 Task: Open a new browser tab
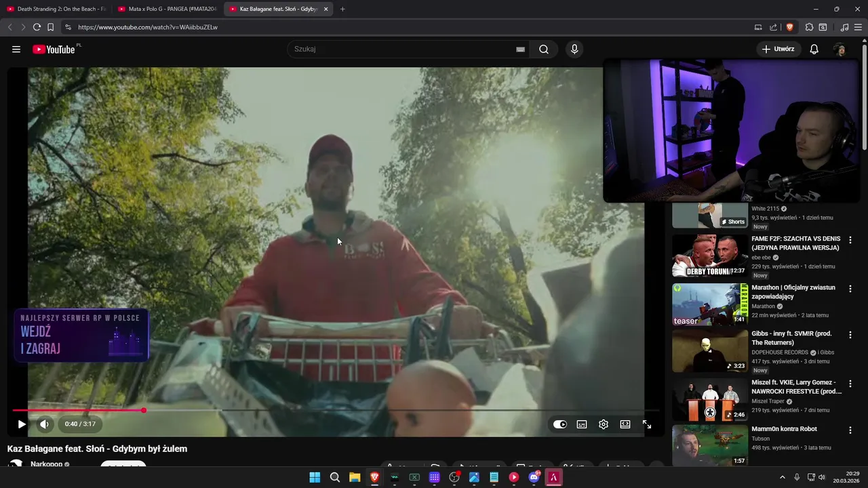coord(342,9)
